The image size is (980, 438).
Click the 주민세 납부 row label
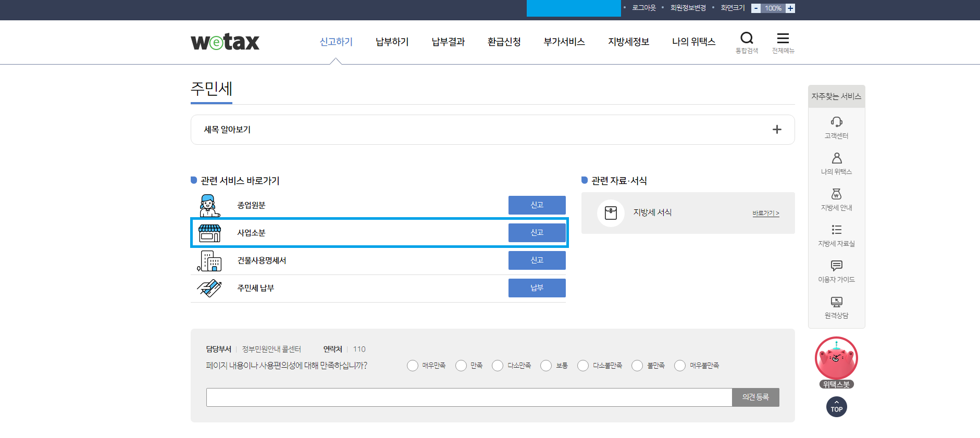(255, 288)
